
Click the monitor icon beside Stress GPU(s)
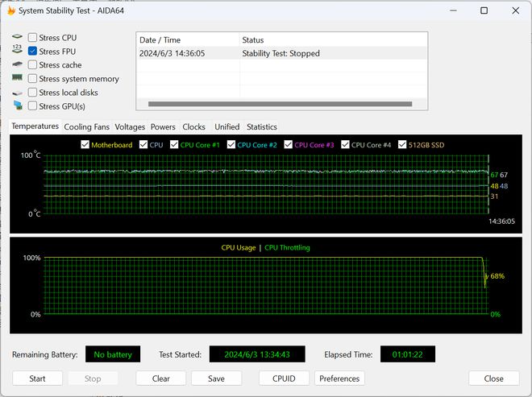tap(17, 105)
